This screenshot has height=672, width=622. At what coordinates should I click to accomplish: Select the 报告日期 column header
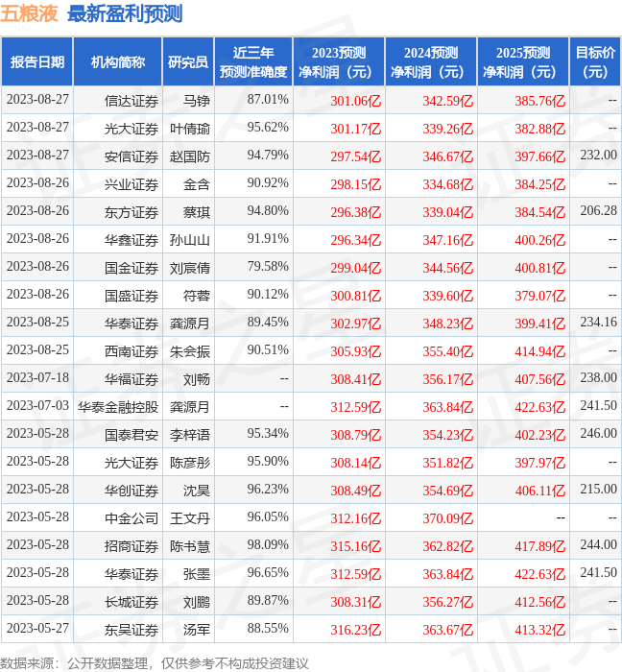(37, 61)
